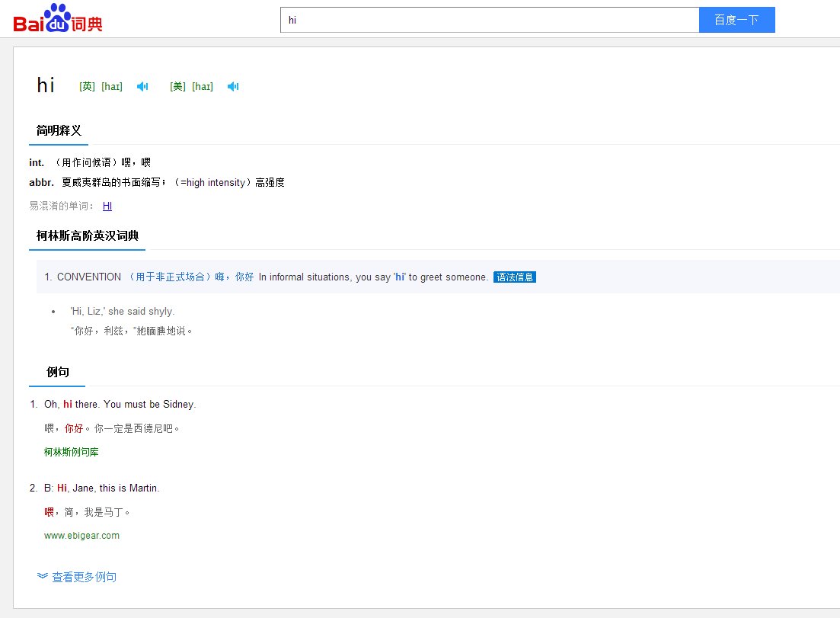This screenshot has height=618, width=840.
Task: Click the sentence "B: Hi, Jane, this is Martin."
Action: 102,488
